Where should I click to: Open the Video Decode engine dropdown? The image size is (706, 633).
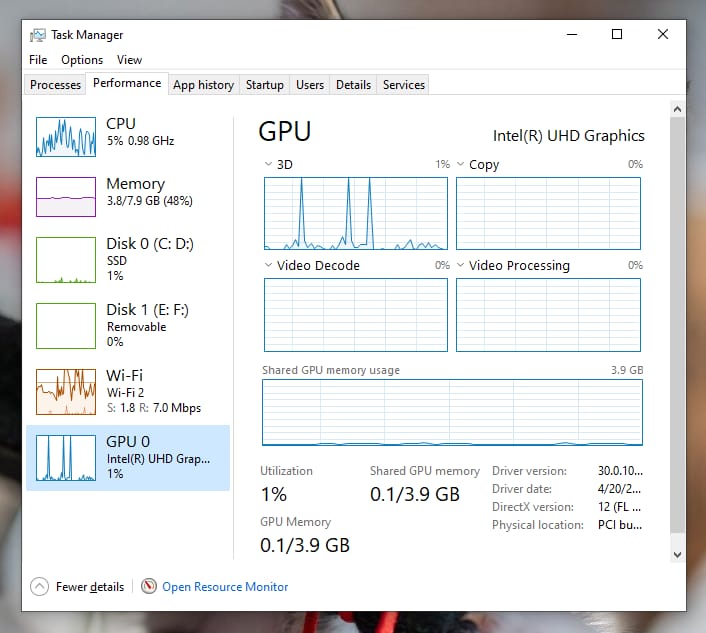(268, 265)
